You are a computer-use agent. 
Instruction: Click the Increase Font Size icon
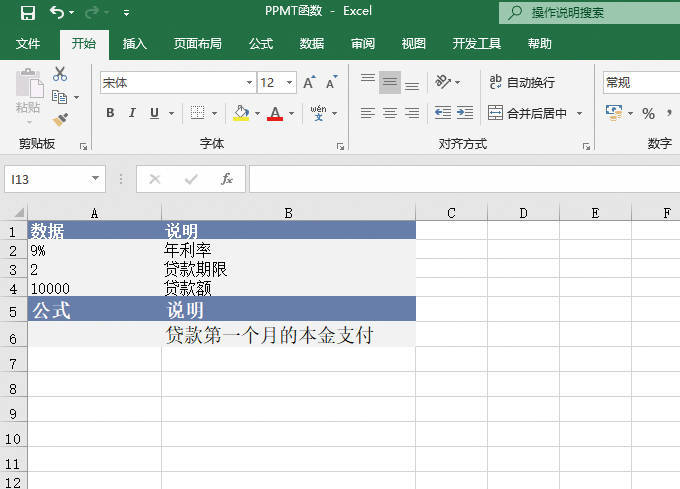tap(309, 83)
